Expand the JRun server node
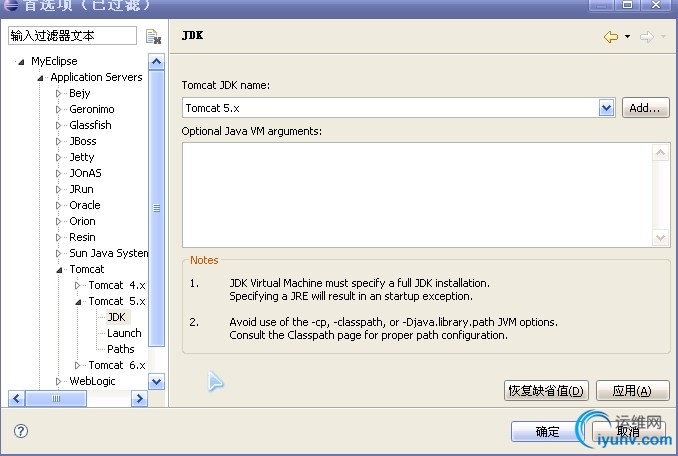 (58, 189)
